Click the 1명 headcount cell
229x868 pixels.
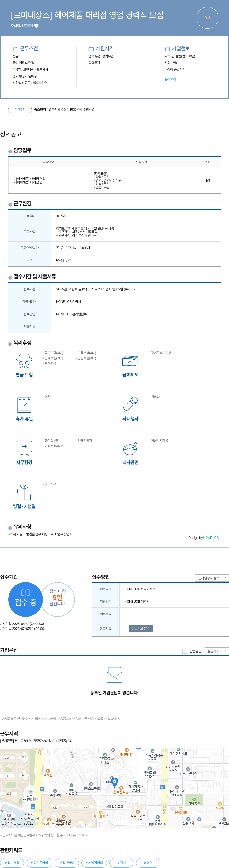tap(208, 180)
